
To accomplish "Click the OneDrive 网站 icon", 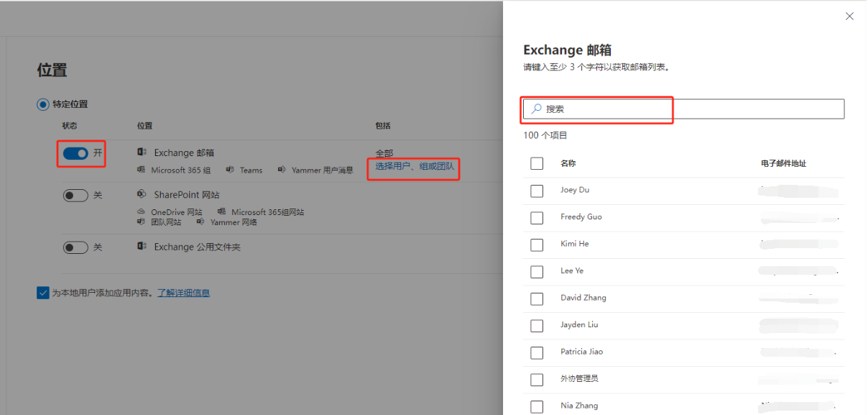I will [x=141, y=212].
